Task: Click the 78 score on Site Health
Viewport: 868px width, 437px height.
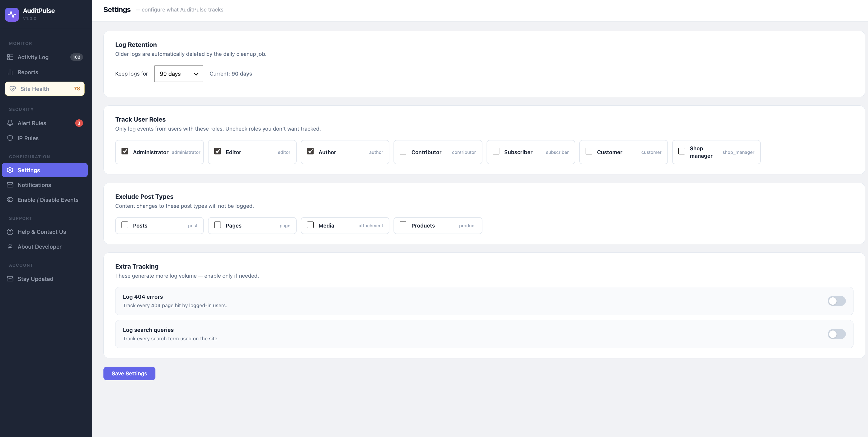Action: tap(77, 89)
